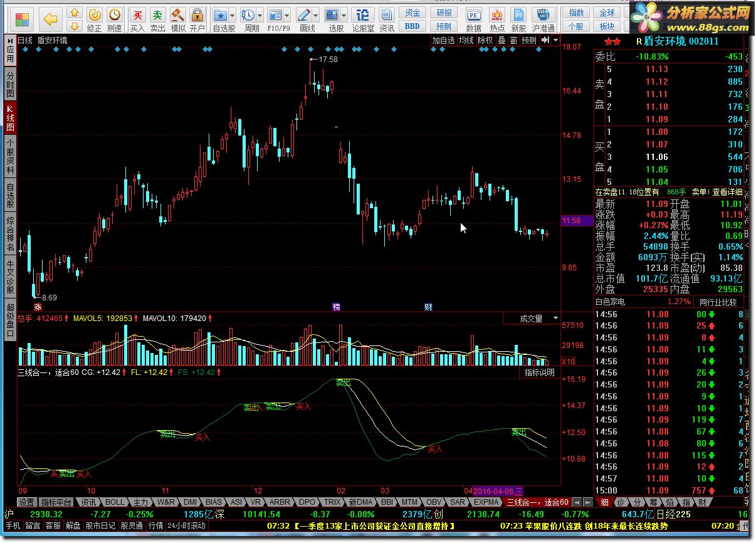Open the 个股资料 sidebar tab

(10, 157)
